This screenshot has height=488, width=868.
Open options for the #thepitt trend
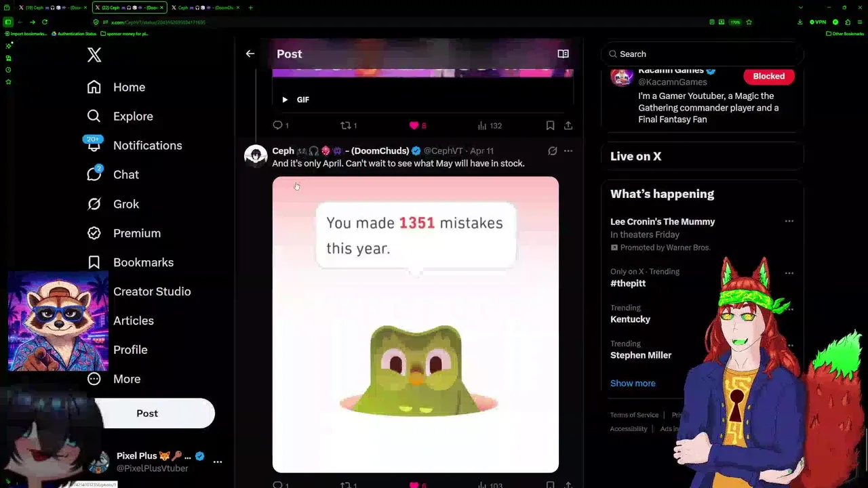pyautogui.click(x=789, y=273)
